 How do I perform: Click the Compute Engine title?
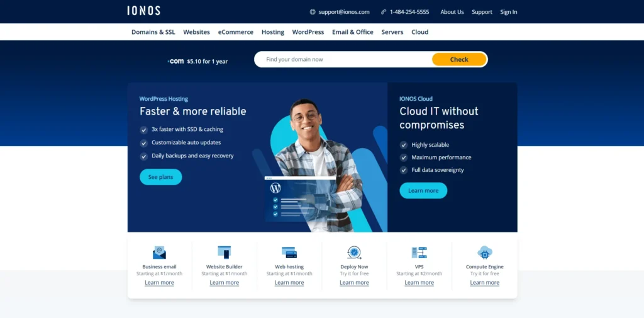[x=485, y=266]
